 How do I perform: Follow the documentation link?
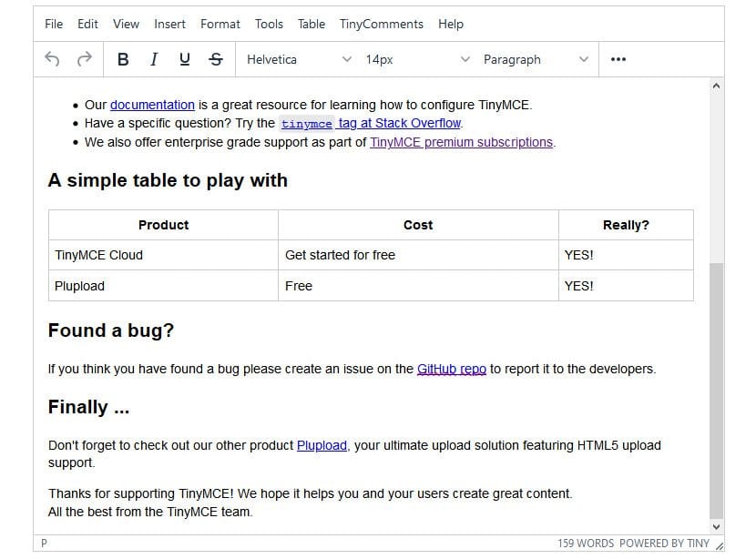click(152, 105)
